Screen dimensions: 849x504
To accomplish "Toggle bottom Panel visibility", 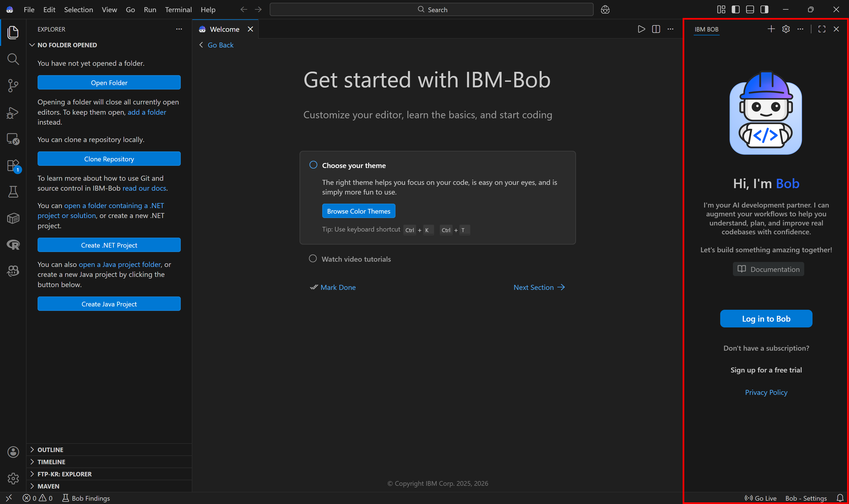I will click(750, 9).
